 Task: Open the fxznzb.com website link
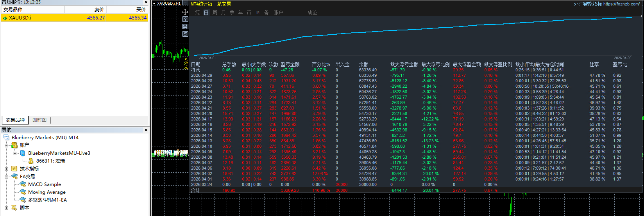point(621,4)
